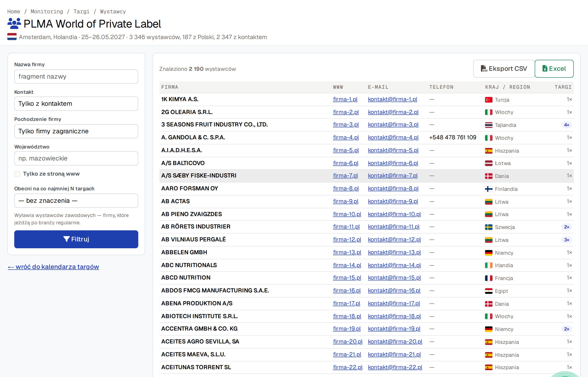Click the Egypt flag beside Egipt
This screenshot has width=588, height=377.
pyautogui.click(x=489, y=291)
